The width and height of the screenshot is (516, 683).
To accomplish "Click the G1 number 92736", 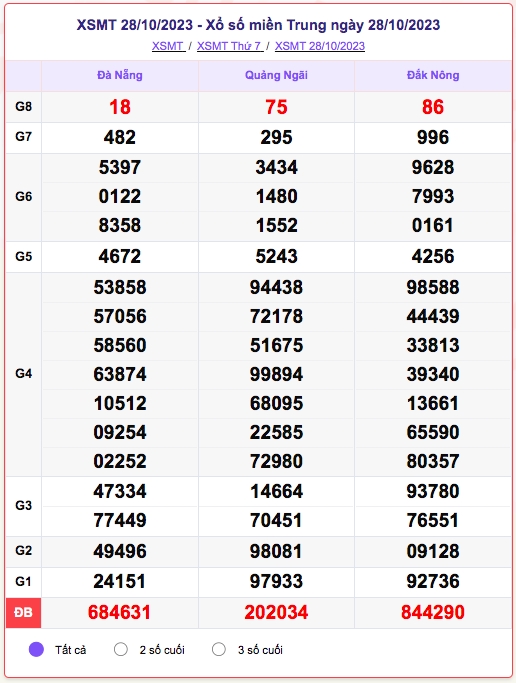I will (x=433, y=582).
